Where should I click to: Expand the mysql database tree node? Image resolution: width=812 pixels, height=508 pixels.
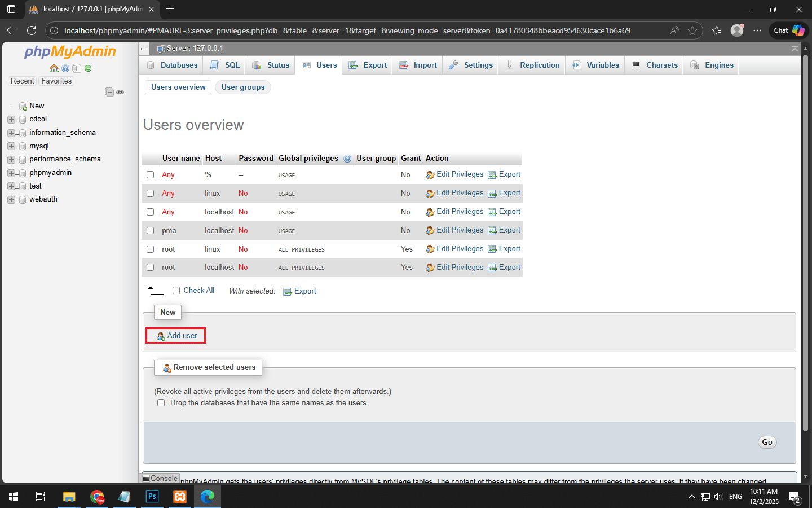point(11,146)
